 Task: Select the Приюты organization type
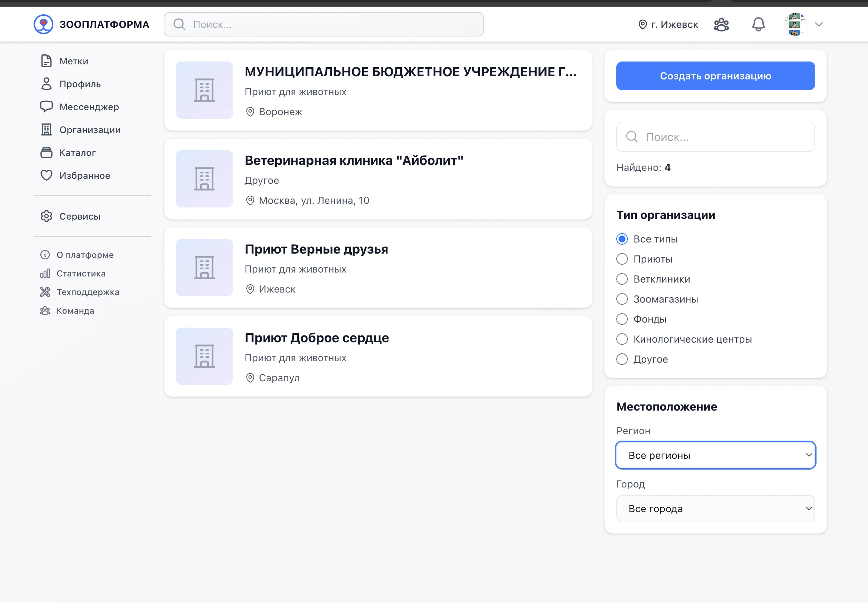(621, 259)
